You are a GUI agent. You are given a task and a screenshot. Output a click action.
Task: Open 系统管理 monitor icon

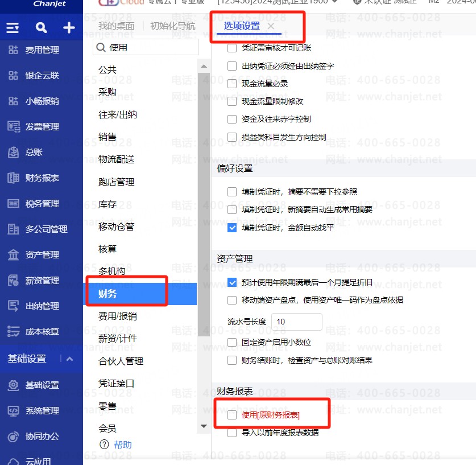click(13, 411)
